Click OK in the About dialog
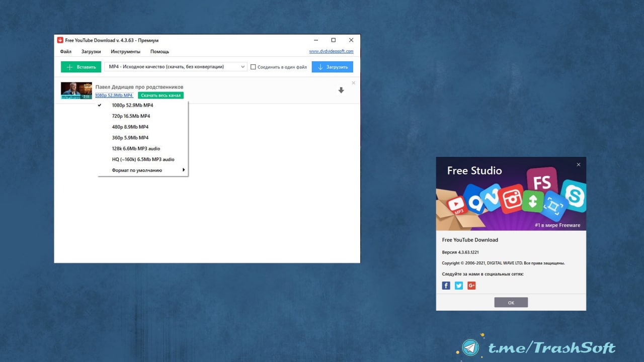 (x=511, y=302)
